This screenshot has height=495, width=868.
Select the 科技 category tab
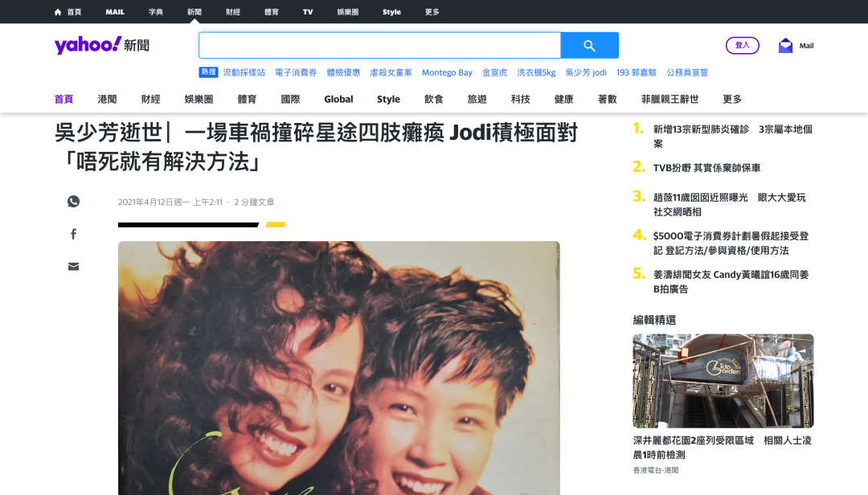(520, 99)
